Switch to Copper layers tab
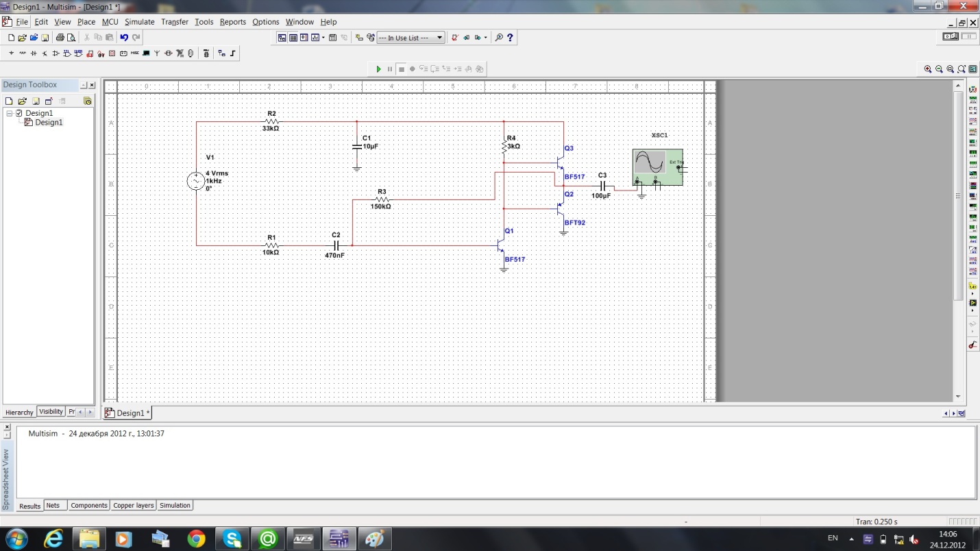Screen dimensions: 980x551 coord(133,506)
